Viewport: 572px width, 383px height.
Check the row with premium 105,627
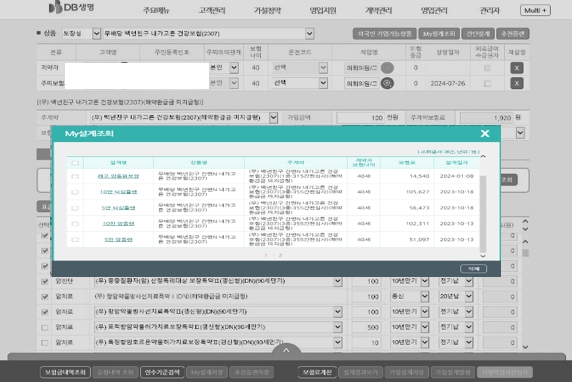point(75,192)
